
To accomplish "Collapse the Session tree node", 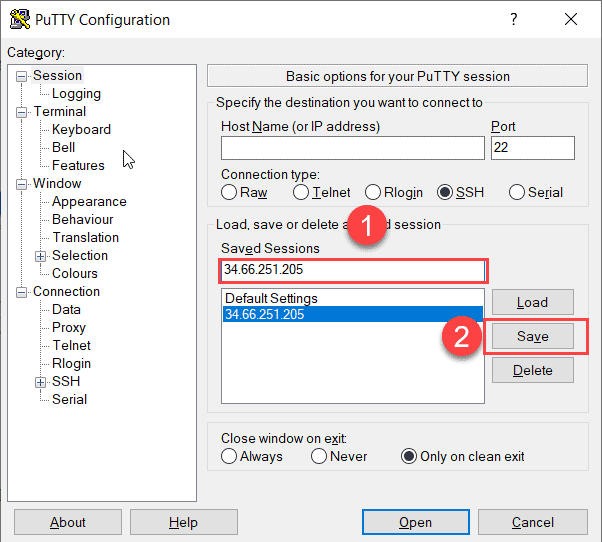I will click(x=22, y=76).
